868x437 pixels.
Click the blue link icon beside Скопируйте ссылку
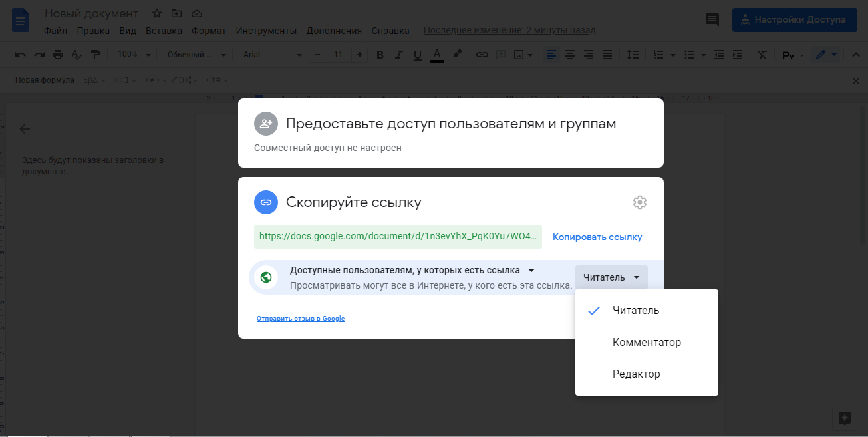coord(266,202)
